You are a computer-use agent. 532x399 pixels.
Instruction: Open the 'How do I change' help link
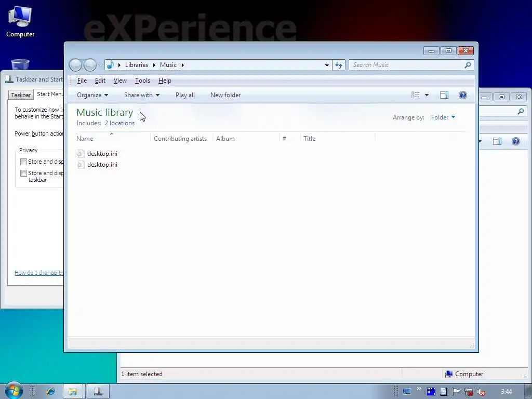(39, 273)
